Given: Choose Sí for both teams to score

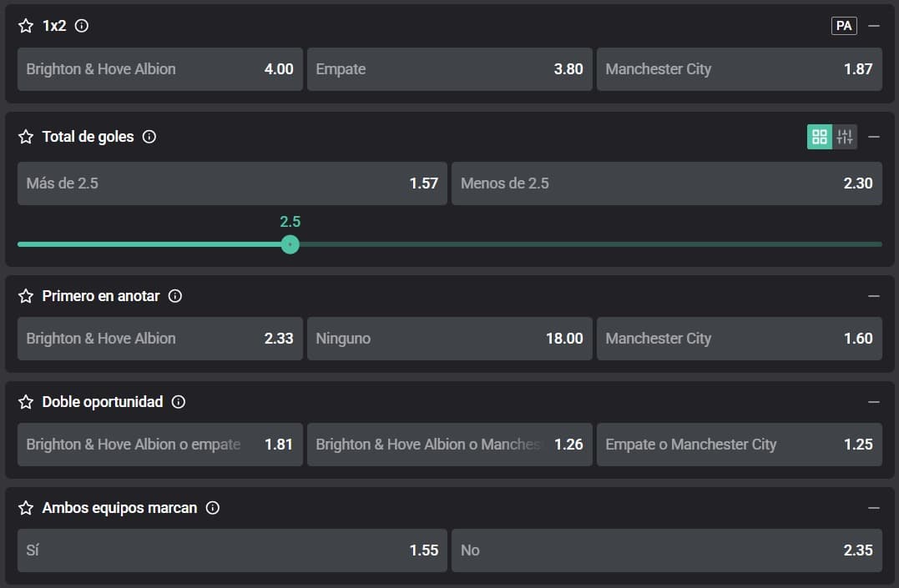Looking at the screenshot, I should pyautogui.click(x=232, y=550).
